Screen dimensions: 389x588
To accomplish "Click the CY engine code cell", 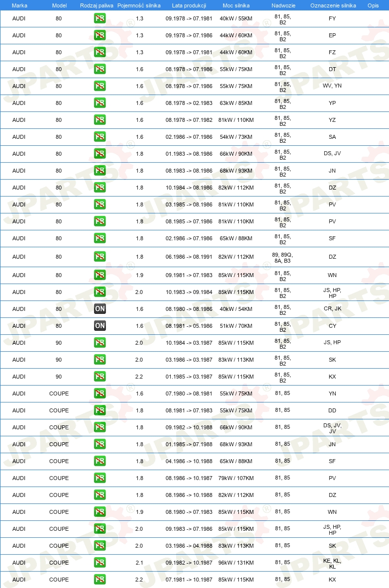I will pyautogui.click(x=332, y=325).
